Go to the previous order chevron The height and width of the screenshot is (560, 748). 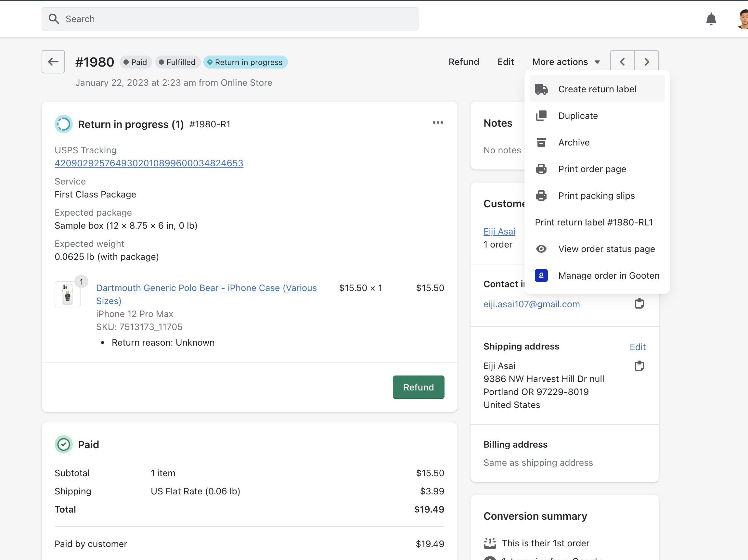click(622, 62)
